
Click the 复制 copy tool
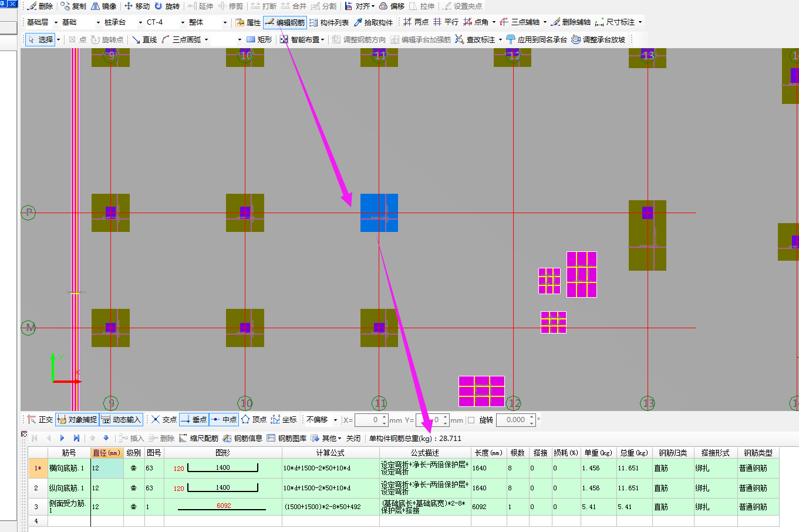(73, 6)
